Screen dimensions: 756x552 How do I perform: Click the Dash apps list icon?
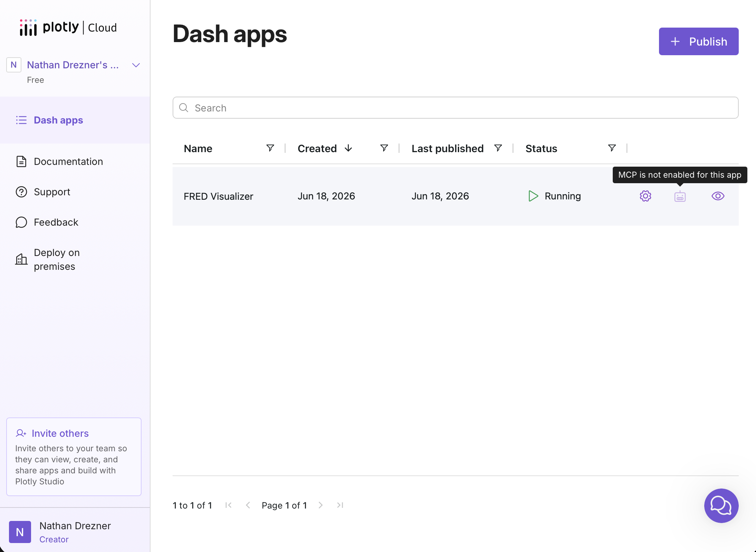(x=21, y=120)
